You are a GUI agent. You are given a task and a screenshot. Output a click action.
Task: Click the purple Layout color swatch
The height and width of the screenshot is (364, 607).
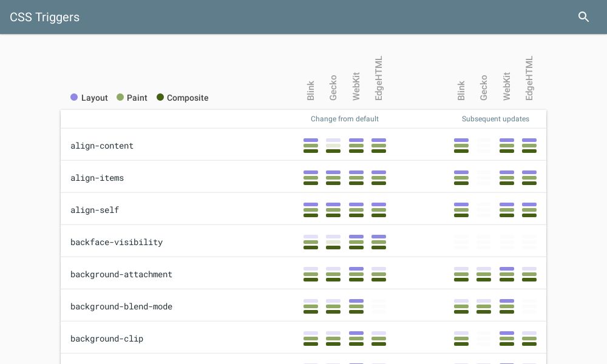pos(74,97)
